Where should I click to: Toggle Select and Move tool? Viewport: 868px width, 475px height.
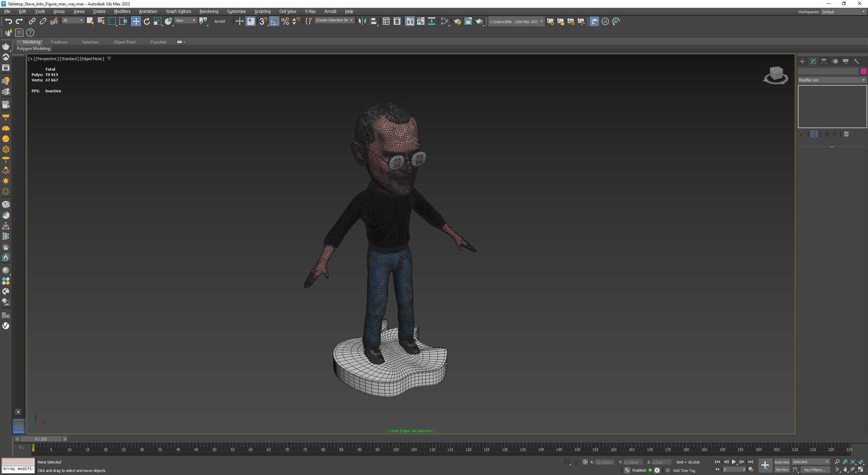[136, 21]
